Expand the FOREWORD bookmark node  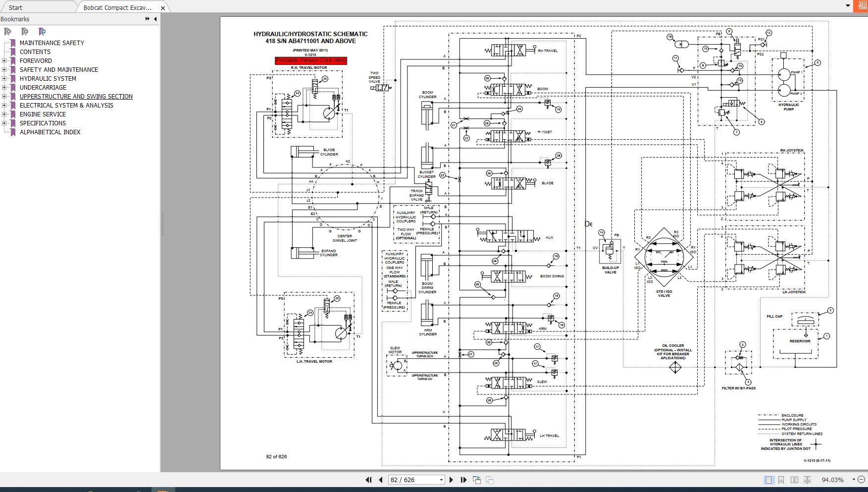[x=4, y=61]
